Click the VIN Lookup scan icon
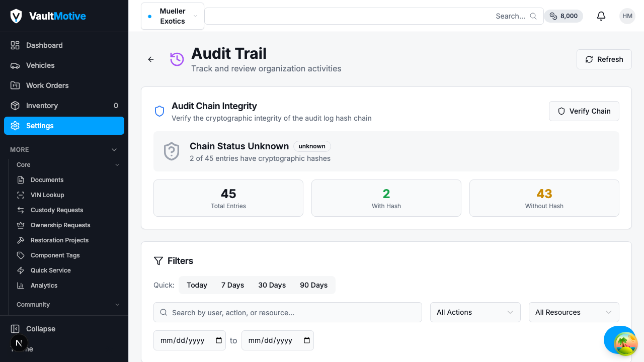644x362 pixels. tap(21, 195)
